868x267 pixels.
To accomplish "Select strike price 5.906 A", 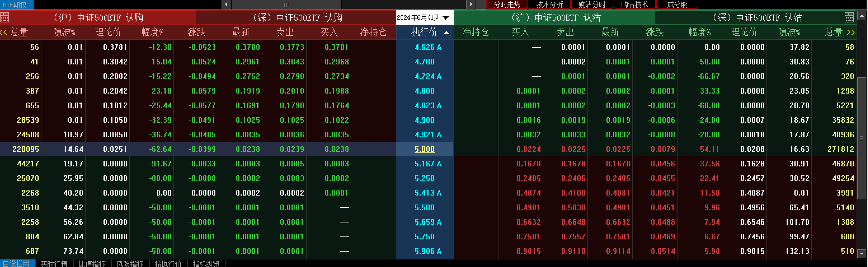I will click(428, 251).
